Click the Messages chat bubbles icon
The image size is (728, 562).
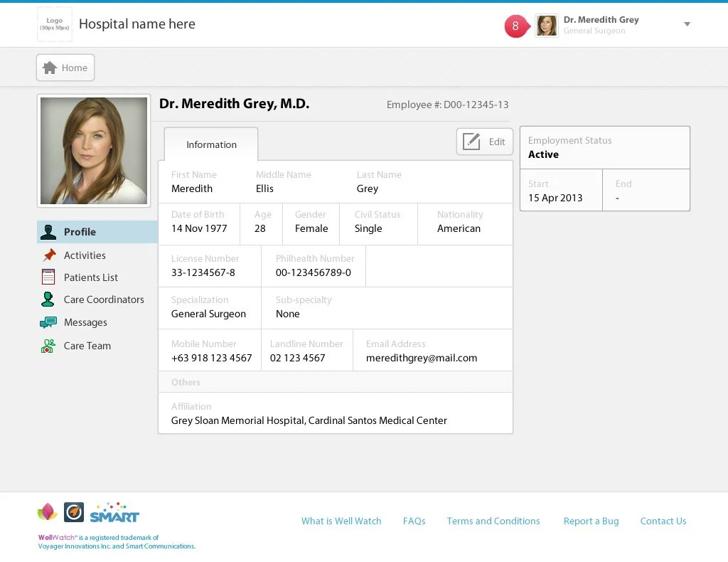[x=48, y=322]
